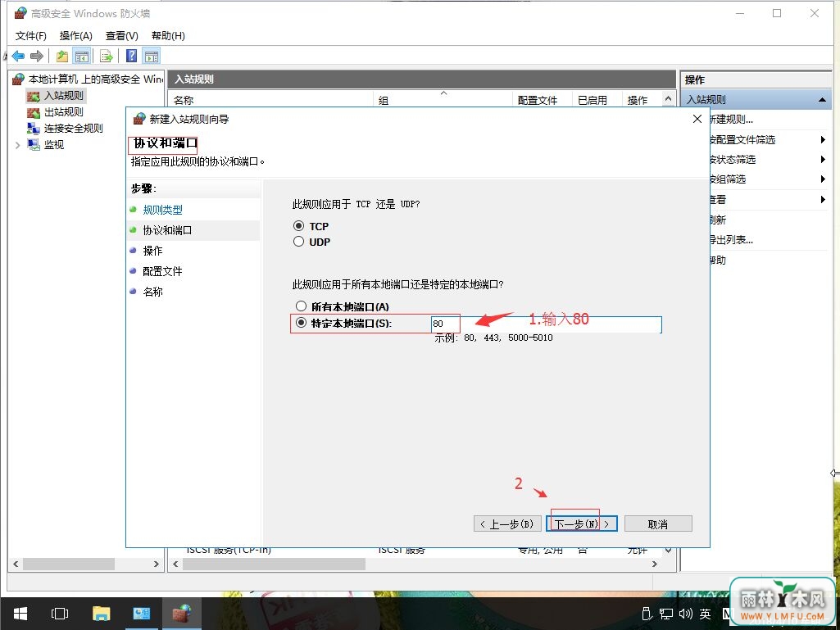Viewport: 840px width, 630px height.
Task: Open the Windows Start menu
Action: click(20, 614)
